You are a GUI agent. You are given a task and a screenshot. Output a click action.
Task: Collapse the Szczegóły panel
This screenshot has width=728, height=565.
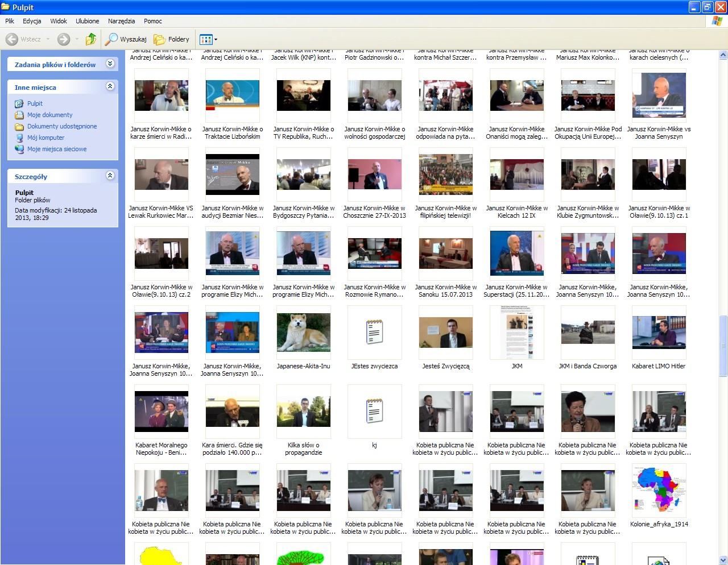pyautogui.click(x=110, y=176)
